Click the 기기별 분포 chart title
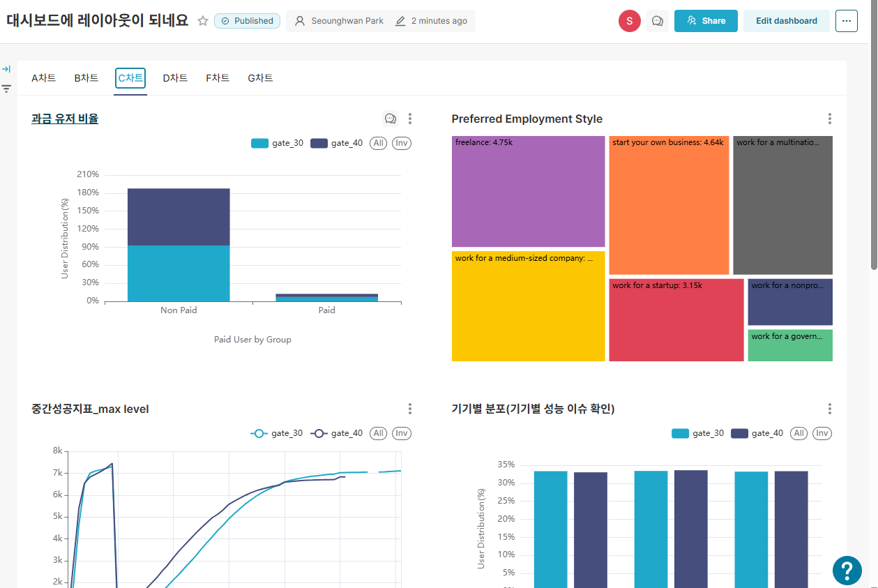Screen dimensions: 878x588 point(533,409)
